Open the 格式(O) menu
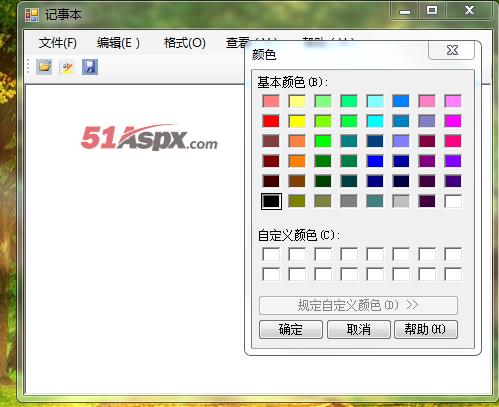Viewport: 499px width, 407px height. pos(185,43)
